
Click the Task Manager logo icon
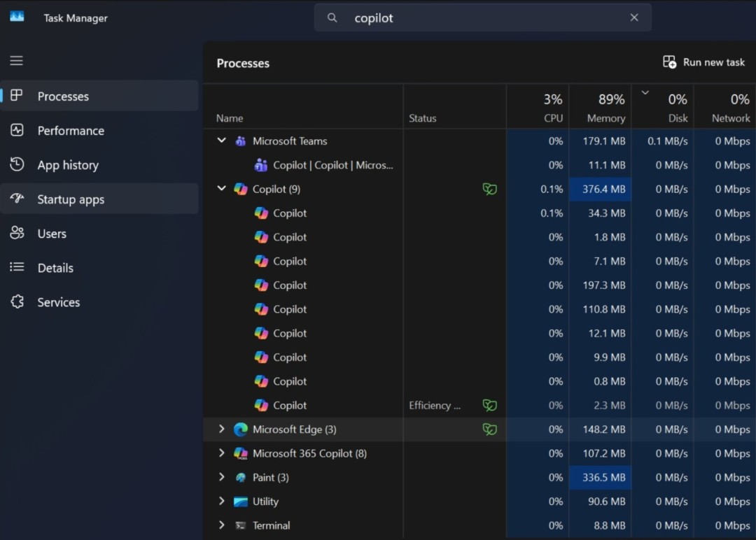(16, 17)
